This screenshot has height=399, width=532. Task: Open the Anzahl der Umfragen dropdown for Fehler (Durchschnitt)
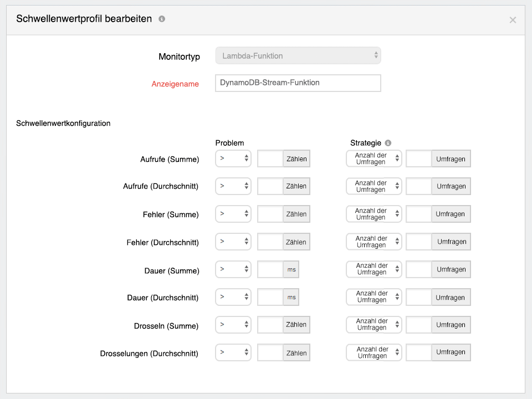(x=374, y=242)
